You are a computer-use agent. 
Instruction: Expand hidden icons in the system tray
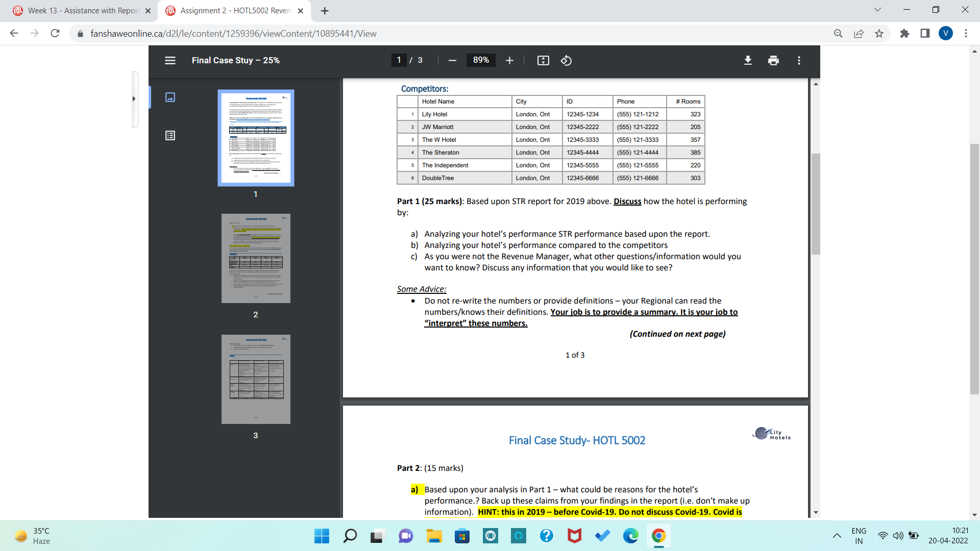837,536
